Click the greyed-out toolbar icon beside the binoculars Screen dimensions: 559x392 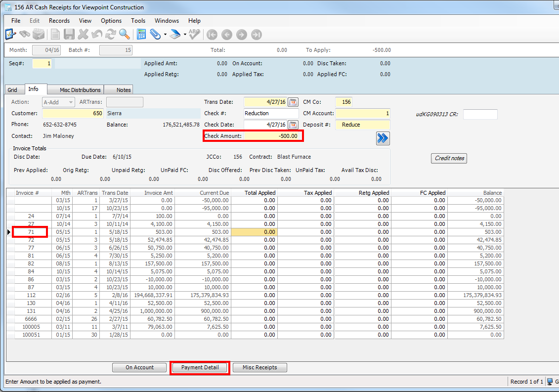39,34
